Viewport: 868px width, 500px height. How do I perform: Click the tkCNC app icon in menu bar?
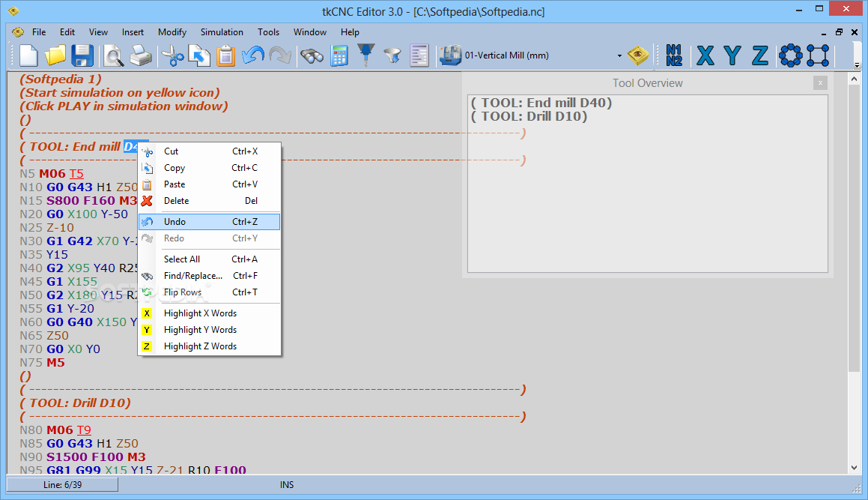(18, 32)
